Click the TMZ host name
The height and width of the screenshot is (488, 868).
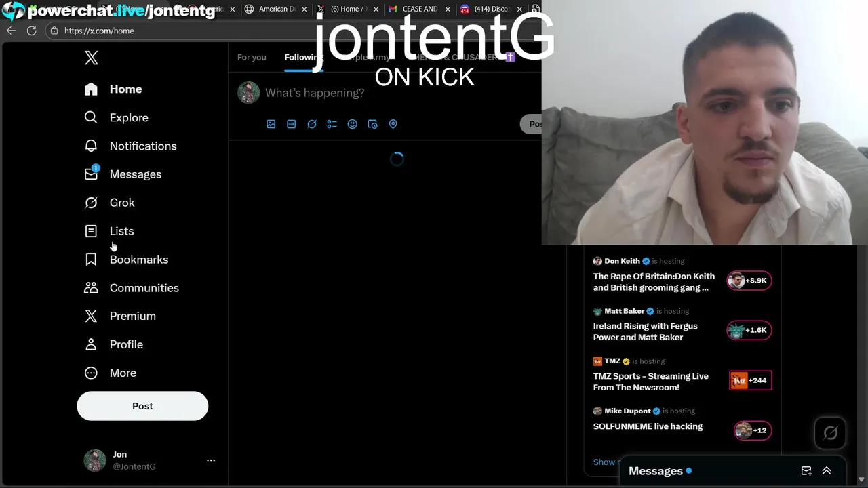pyautogui.click(x=612, y=361)
